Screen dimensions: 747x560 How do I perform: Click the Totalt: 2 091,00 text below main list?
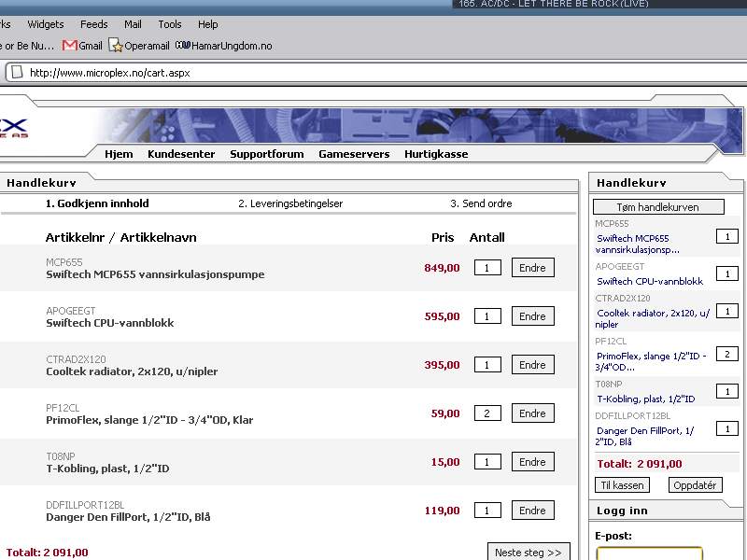click(48, 553)
